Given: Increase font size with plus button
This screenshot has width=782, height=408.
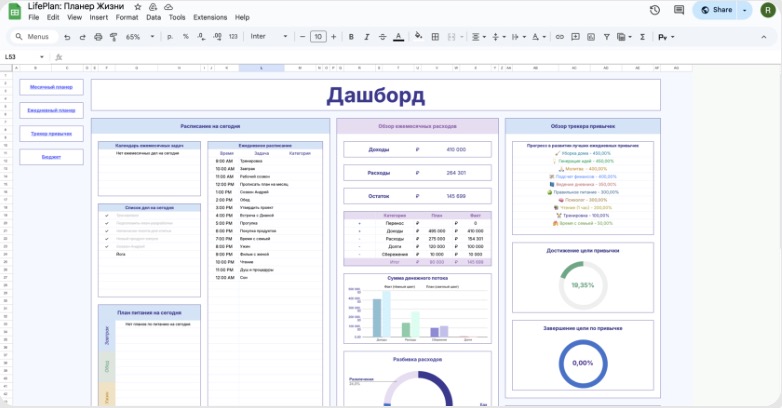Looking at the screenshot, I should coord(334,37).
